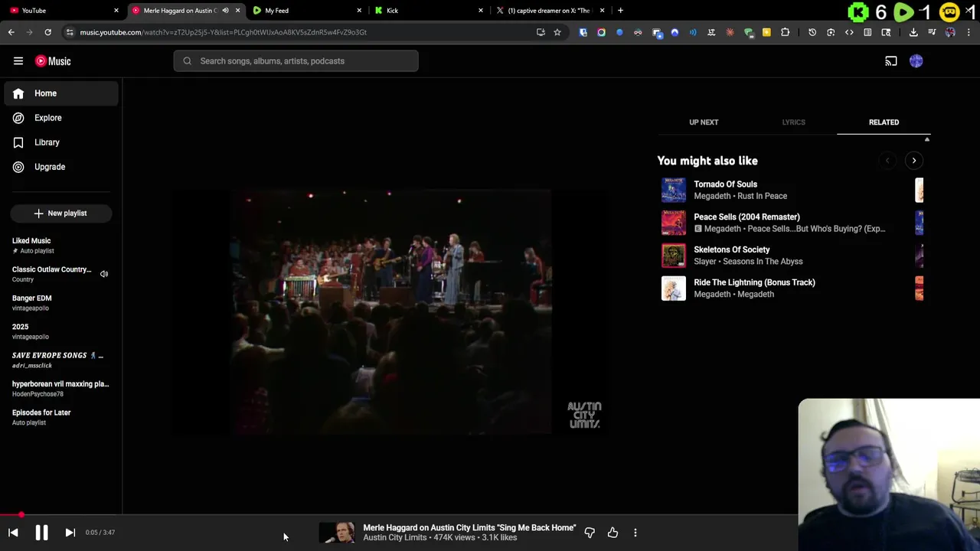Skip to previous track
Screen dimensions: 980x551
tap(13, 533)
